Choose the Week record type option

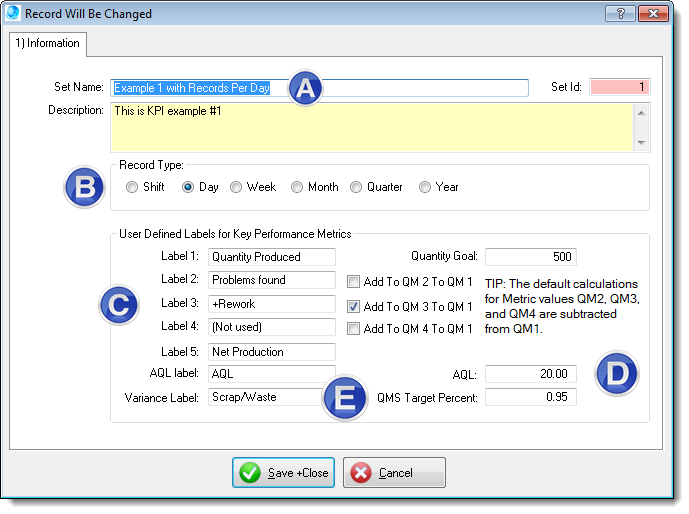236,187
